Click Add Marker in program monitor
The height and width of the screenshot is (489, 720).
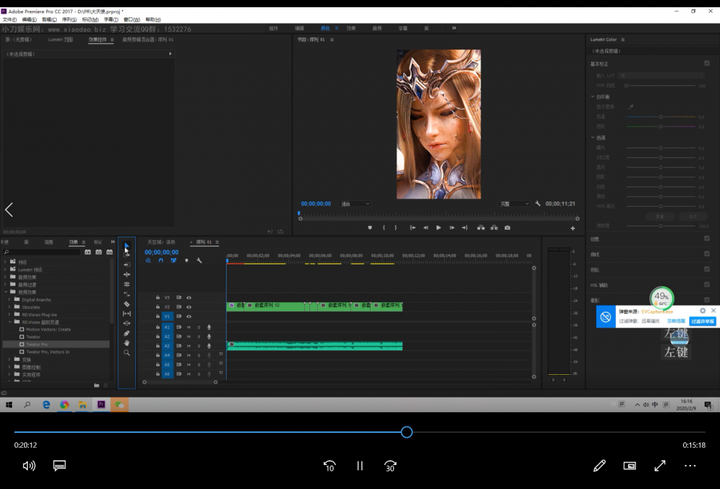[x=370, y=228]
